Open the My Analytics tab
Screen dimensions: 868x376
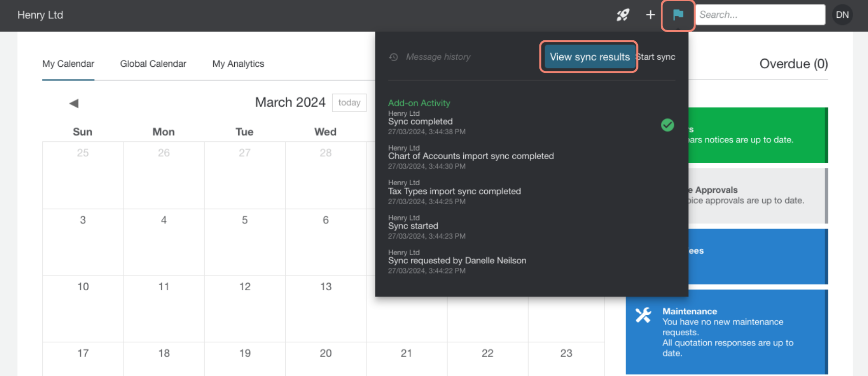click(238, 64)
